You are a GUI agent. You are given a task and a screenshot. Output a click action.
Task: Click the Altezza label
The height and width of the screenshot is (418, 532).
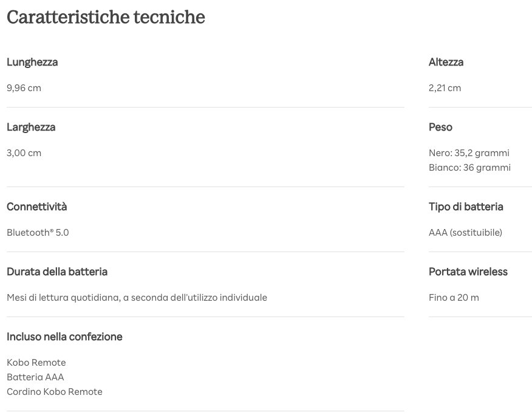pyautogui.click(x=446, y=62)
